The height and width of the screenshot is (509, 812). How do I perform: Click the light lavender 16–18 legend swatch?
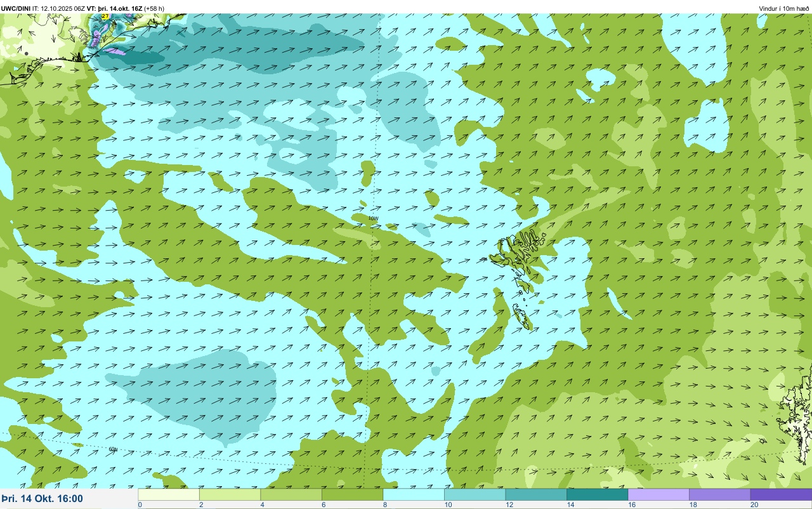[658, 494]
